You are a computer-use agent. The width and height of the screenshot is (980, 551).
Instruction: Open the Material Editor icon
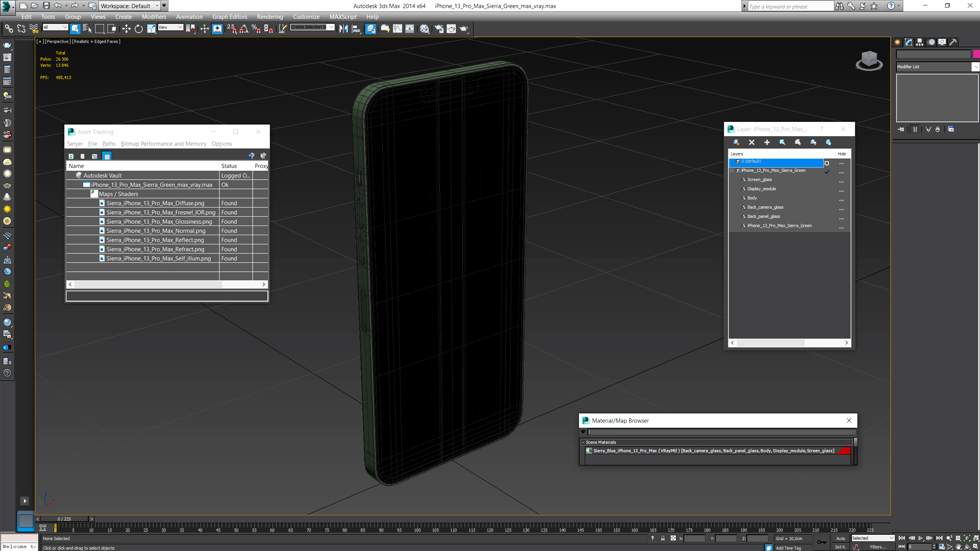425,29
